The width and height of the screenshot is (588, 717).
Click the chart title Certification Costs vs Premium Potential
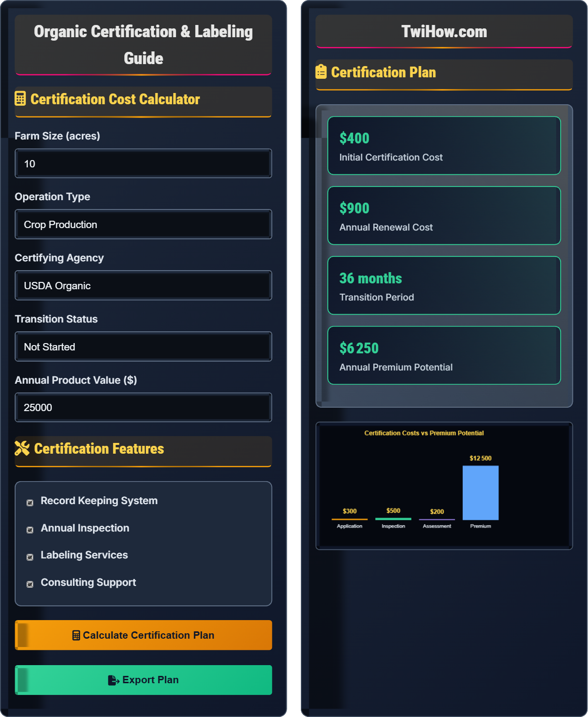(x=424, y=433)
